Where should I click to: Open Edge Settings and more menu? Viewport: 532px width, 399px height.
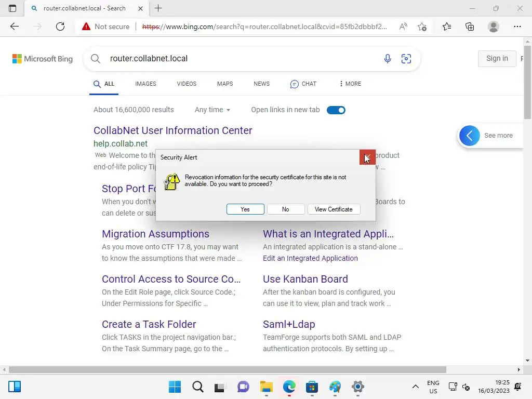(x=517, y=26)
